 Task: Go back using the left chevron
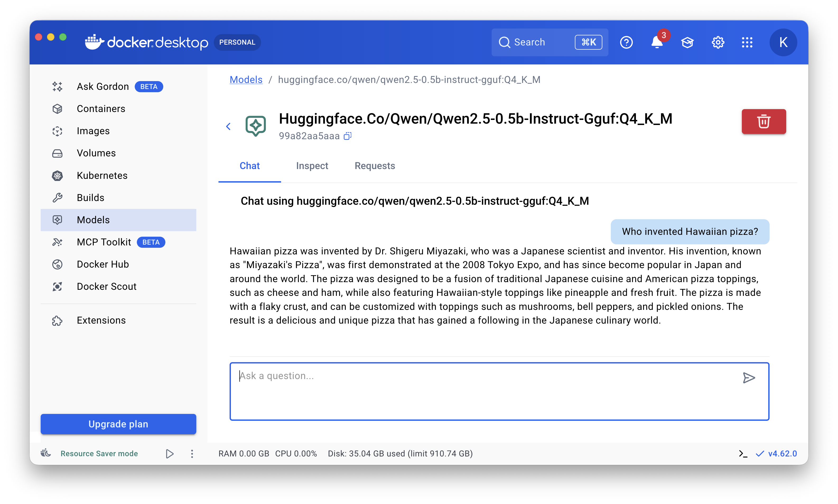[x=228, y=127]
